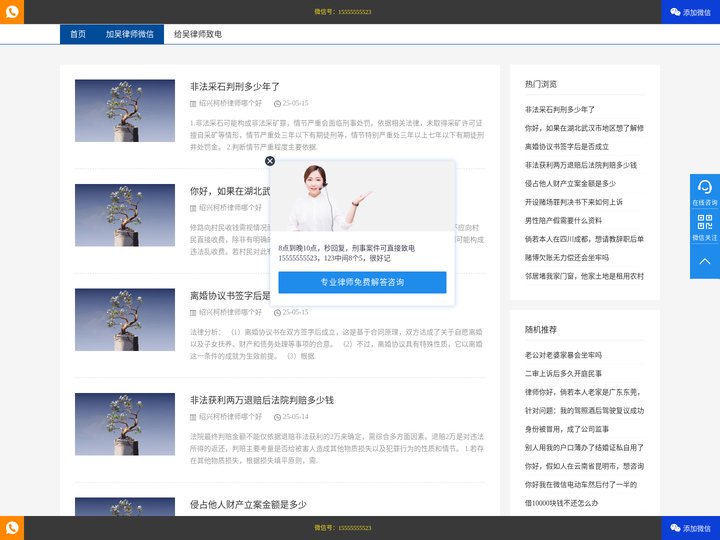
Task: Click category icon under 离婚协议书签字后是 article
Action: (x=193, y=313)
